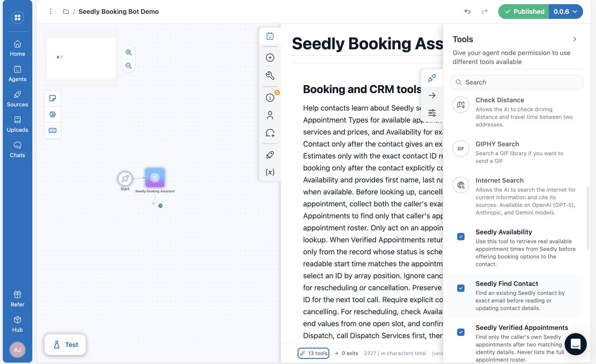The width and height of the screenshot is (596, 364).
Task: Open the version 0.0.6 dropdown
Action: click(566, 12)
